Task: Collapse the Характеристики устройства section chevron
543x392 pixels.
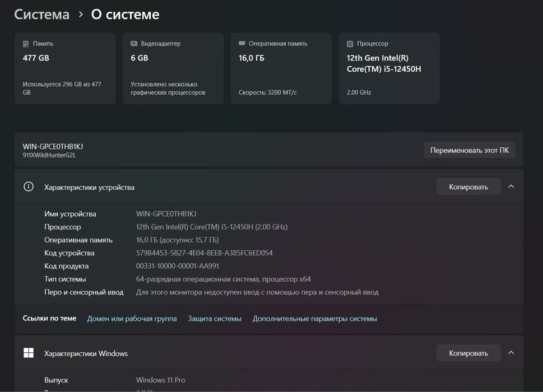Action: click(511, 187)
